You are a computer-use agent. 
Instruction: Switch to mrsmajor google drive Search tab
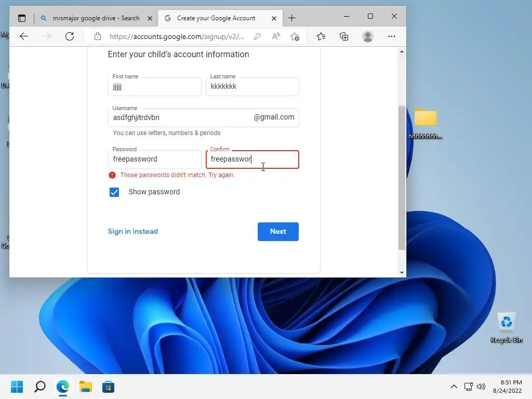coord(96,18)
